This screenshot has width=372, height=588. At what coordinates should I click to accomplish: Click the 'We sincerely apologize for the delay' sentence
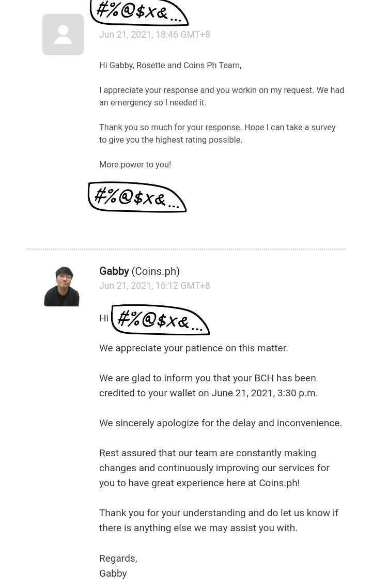click(221, 423)
